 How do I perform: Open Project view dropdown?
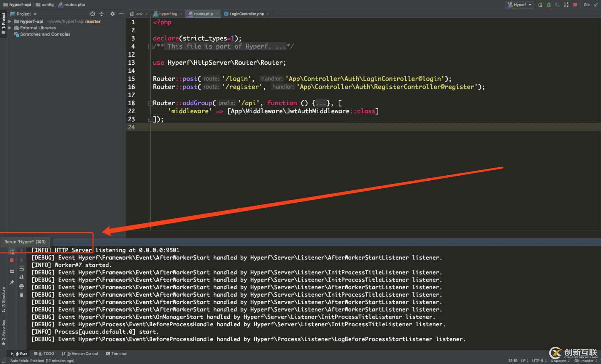(x=24, y=14)
